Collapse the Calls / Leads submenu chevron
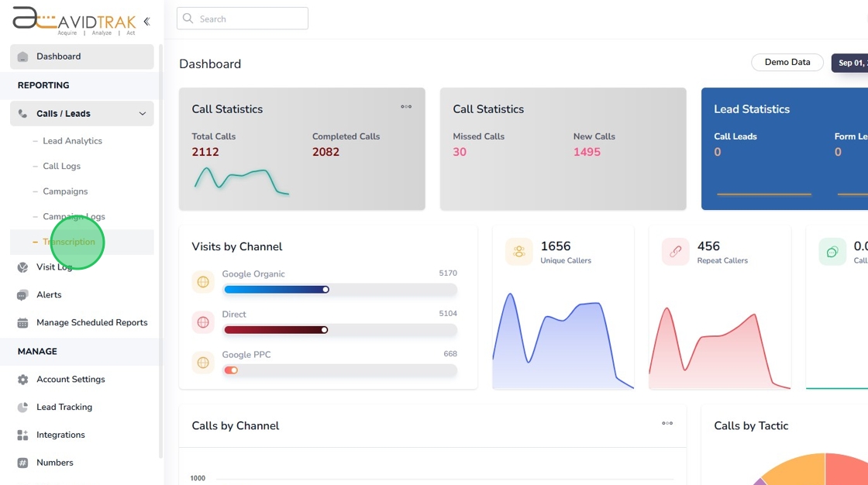Image resolution: width=868 pixels, height=485 pixels. pyautogui.click(x=143, y=114)
